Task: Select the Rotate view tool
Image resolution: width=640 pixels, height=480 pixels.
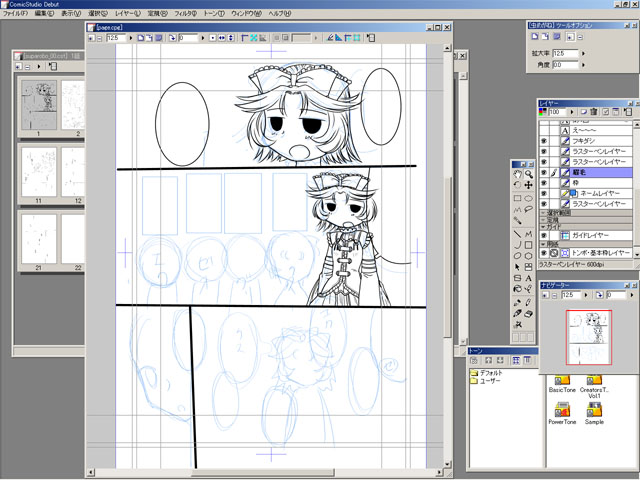Action: coord(517,185)
